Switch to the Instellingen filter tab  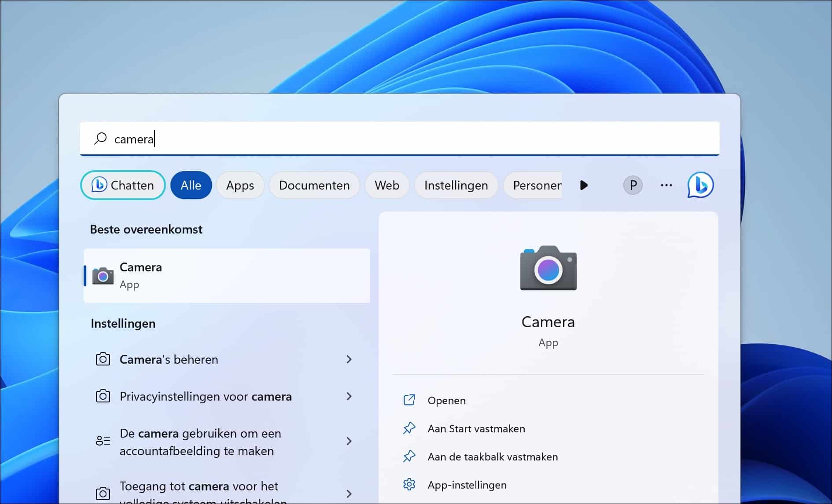coord(456,185)
